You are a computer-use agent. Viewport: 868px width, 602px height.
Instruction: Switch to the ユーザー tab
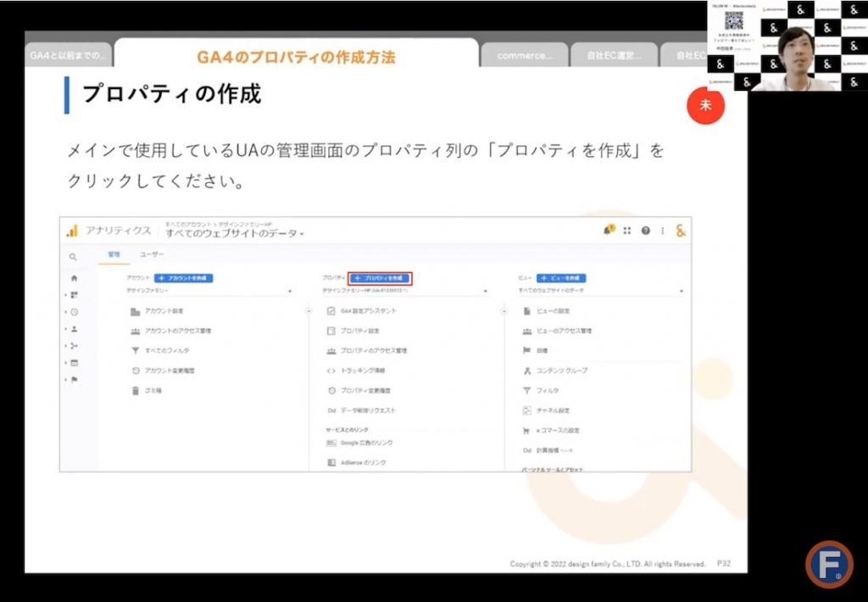(151, 254)
